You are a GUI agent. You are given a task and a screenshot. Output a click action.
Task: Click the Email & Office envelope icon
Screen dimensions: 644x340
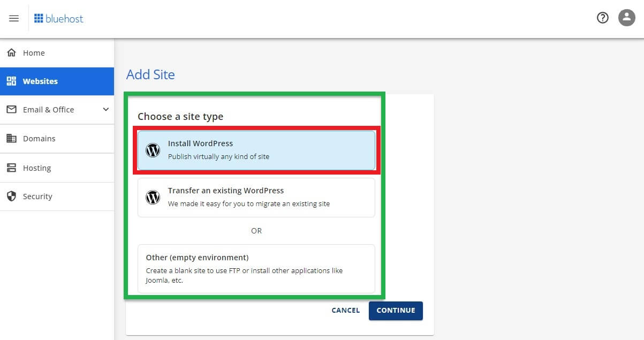click(11, 109)
